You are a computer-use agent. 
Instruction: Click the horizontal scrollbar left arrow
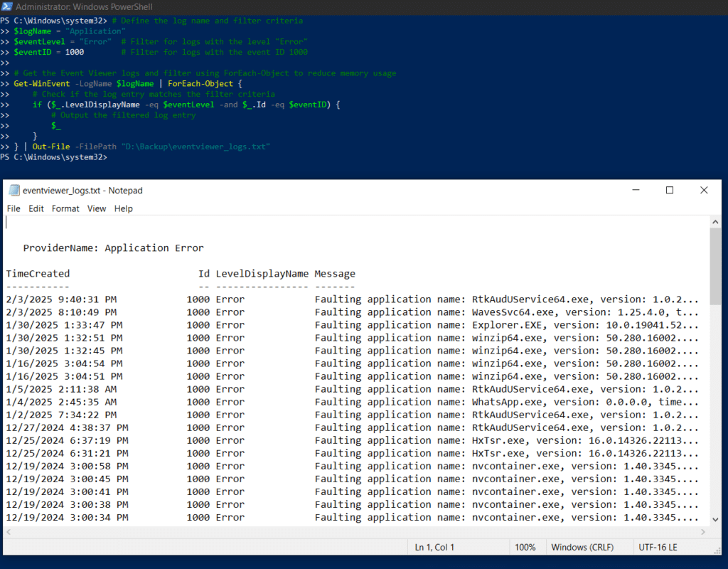9,532
